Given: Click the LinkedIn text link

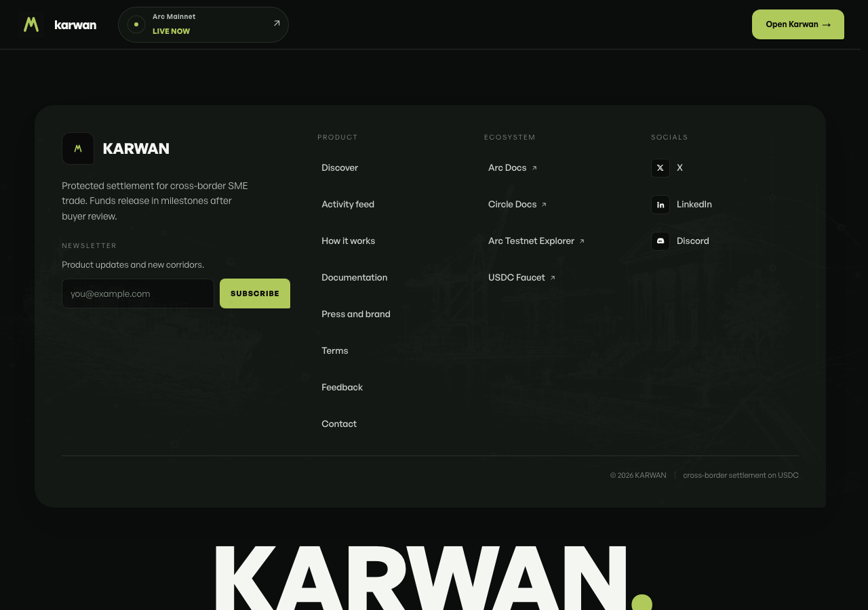Looking at the screenshot, I should pyautogui.click(x=694, y=205).
